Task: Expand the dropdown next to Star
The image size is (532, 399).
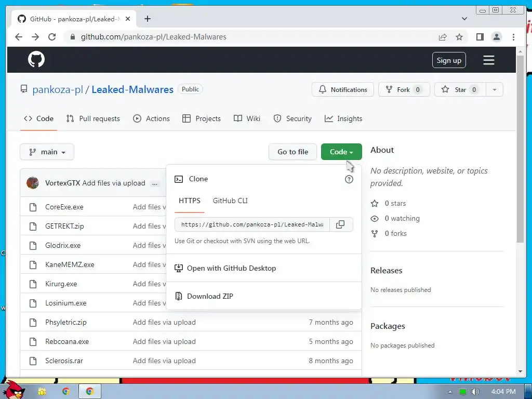Action: point(495,89)
